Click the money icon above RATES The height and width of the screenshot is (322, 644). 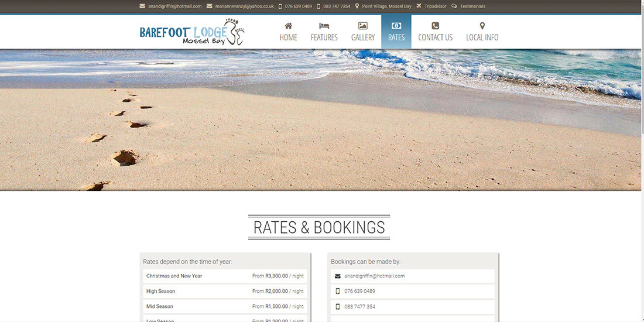(x=396, y=26)
